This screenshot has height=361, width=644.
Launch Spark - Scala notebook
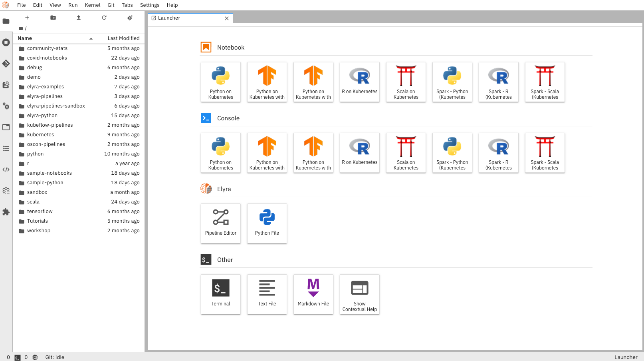[545, 82]
